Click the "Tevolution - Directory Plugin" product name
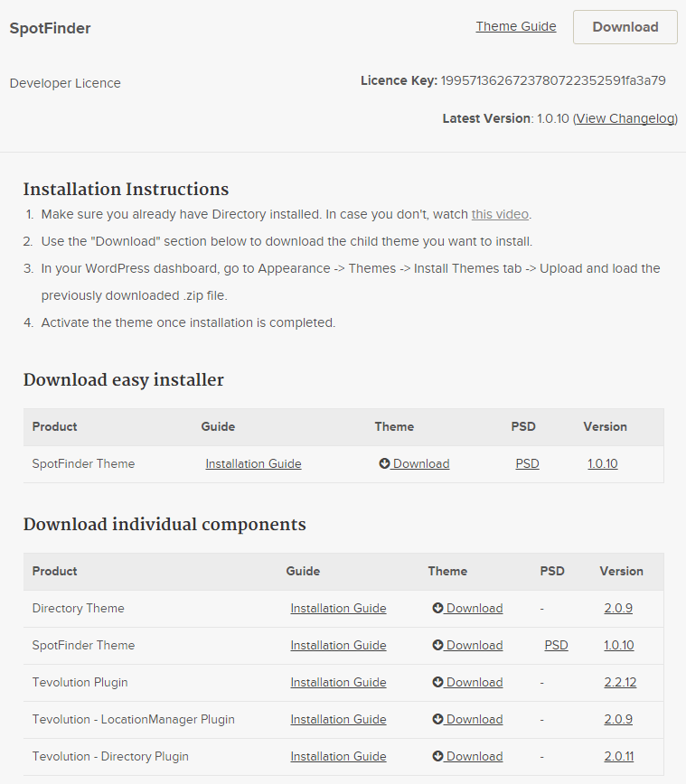686x784 pixels. 110,756
